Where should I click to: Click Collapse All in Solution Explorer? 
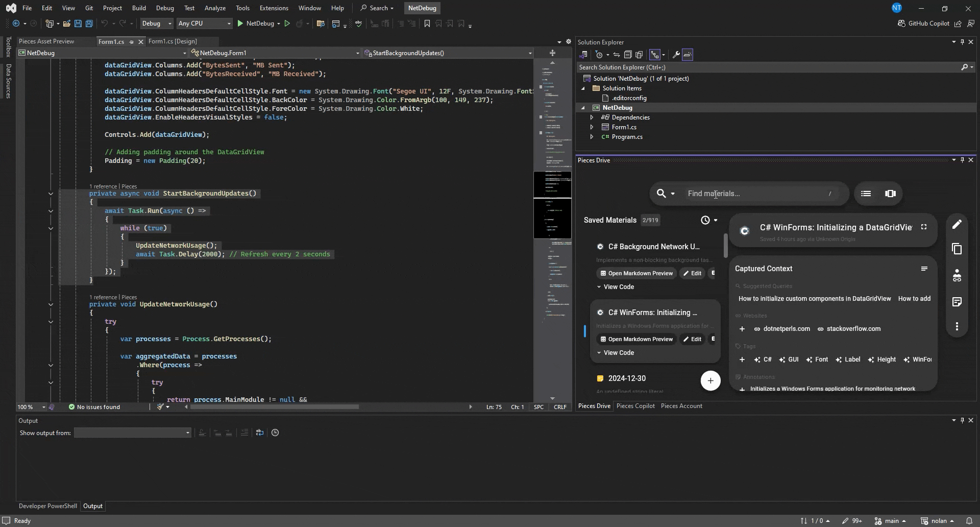628,55
